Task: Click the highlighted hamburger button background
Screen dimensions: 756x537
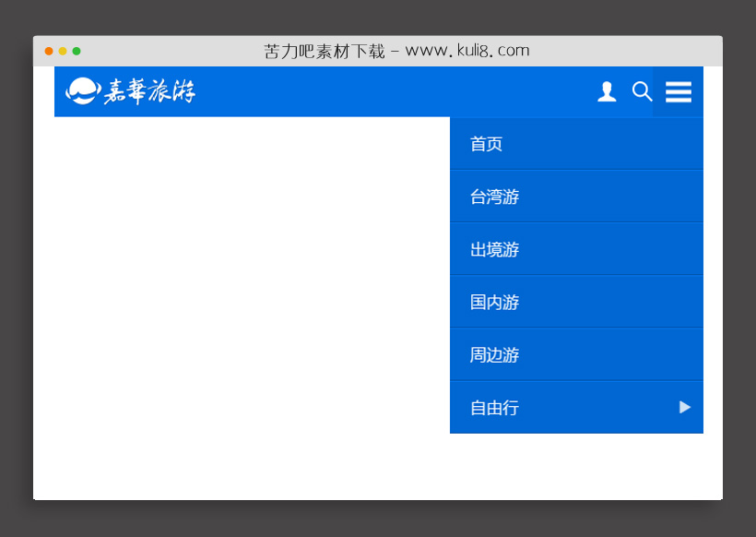Action: [x=679, y=92]
